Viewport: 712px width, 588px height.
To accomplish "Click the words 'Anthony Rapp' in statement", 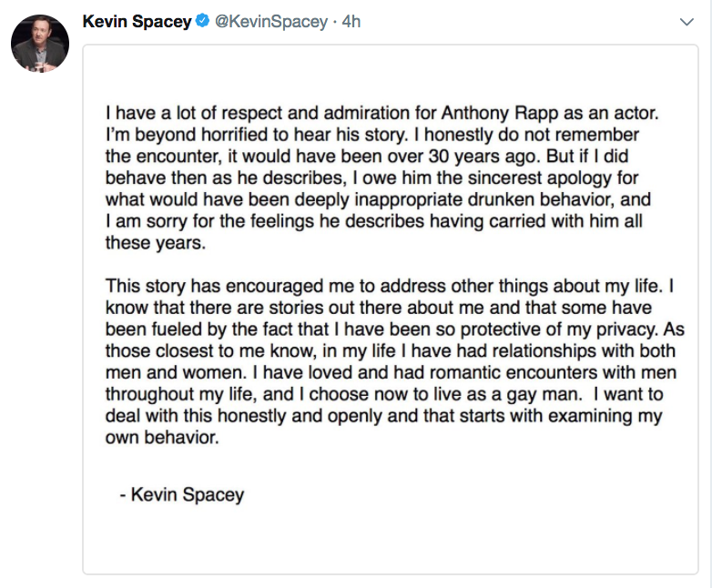I will point(488,116).
